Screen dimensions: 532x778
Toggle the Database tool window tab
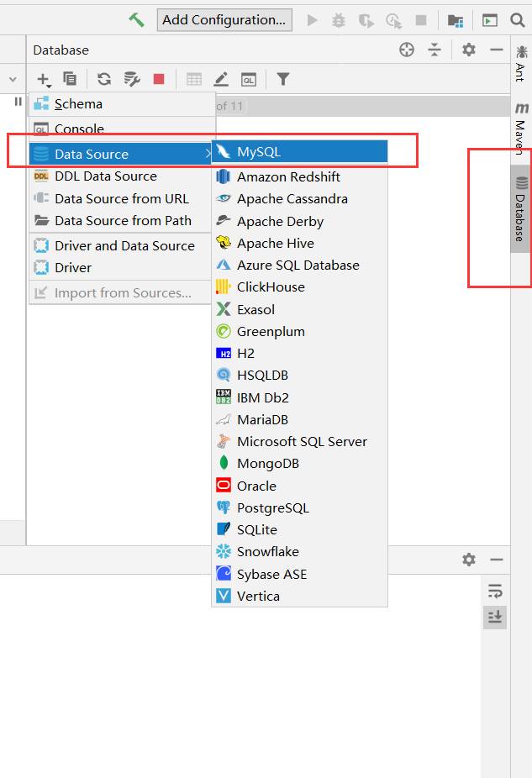pos(520,209)
